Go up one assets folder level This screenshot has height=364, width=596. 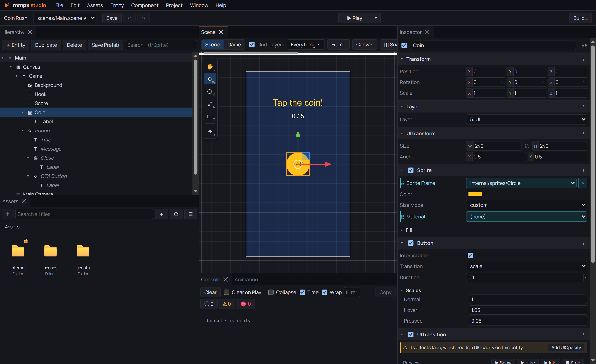[x=7, y=214]
